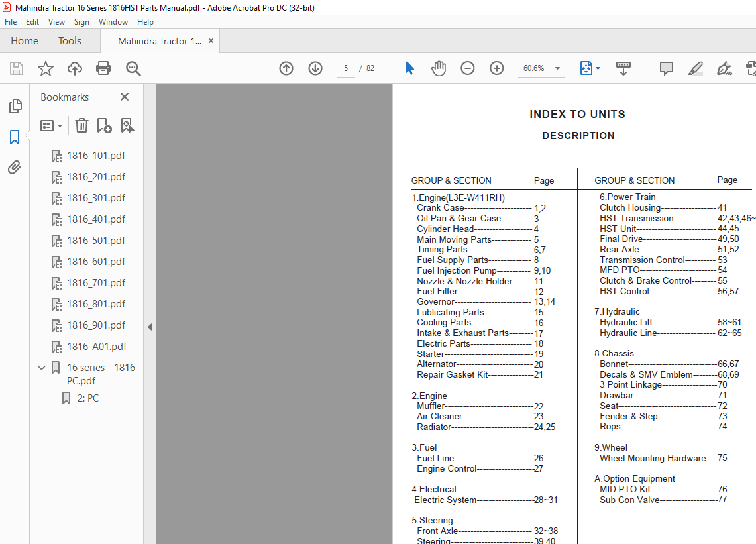Screen dimensions: 756x544
Task: Click the page number input field
Action: pos(346,68)
